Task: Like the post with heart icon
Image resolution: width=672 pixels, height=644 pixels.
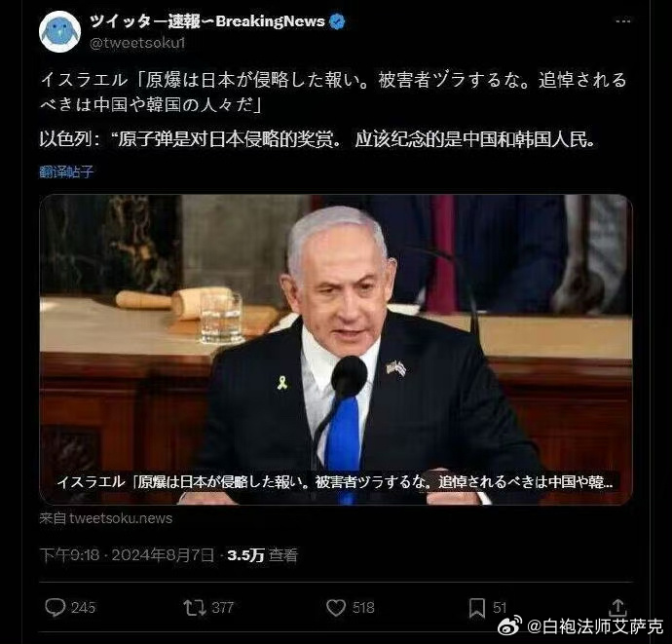Action: click(x=336, y=608)
